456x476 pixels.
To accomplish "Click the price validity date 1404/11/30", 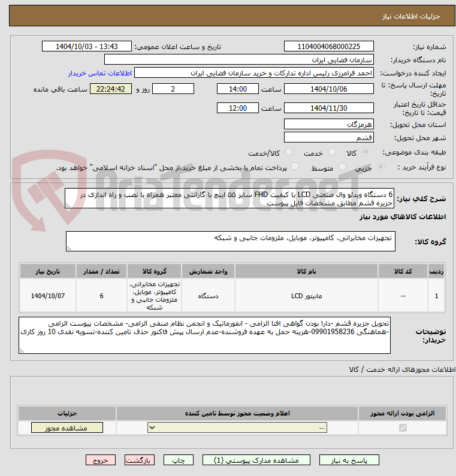I will [329, 108].
